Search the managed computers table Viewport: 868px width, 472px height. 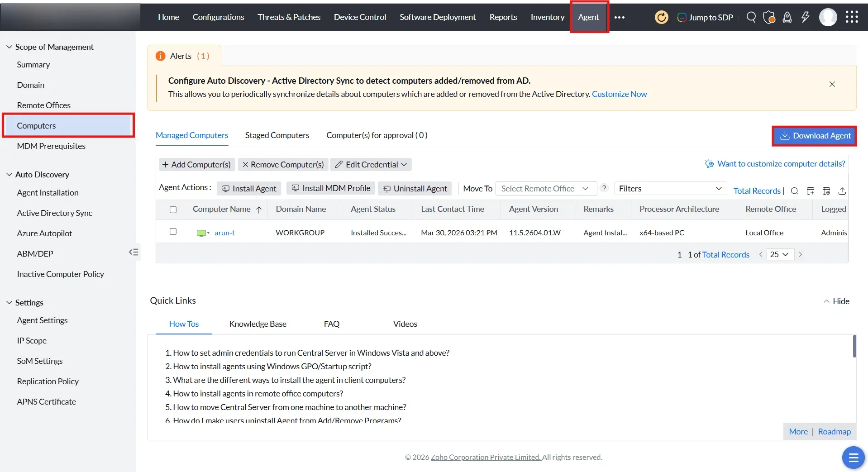(794, 191)
